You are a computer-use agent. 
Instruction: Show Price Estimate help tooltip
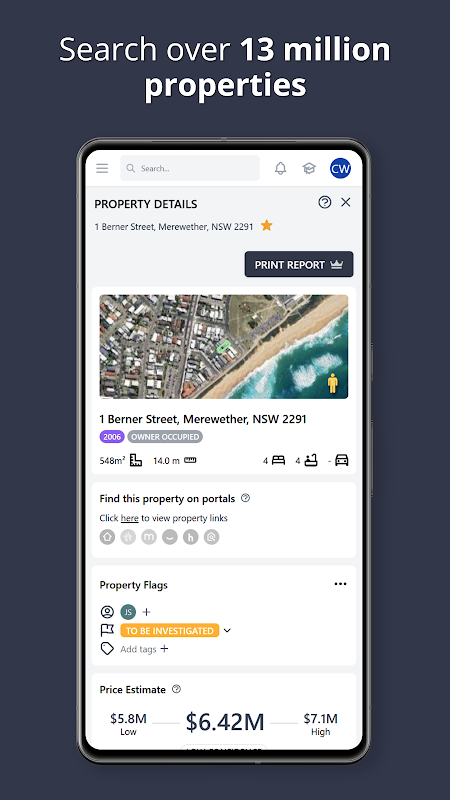177,689
